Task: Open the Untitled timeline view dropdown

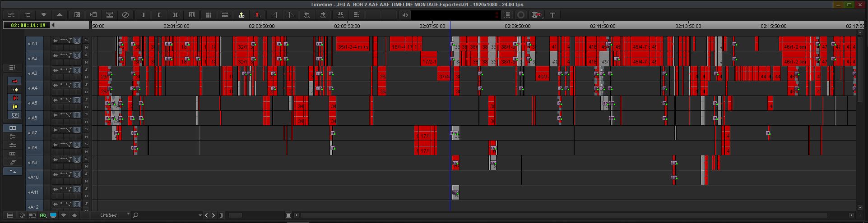Action: click(128, 215)
